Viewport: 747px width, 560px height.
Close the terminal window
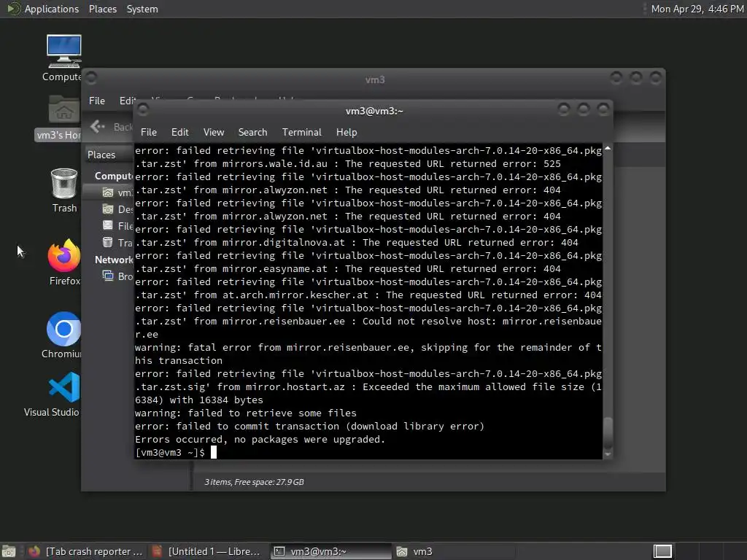tap(603, 110)
